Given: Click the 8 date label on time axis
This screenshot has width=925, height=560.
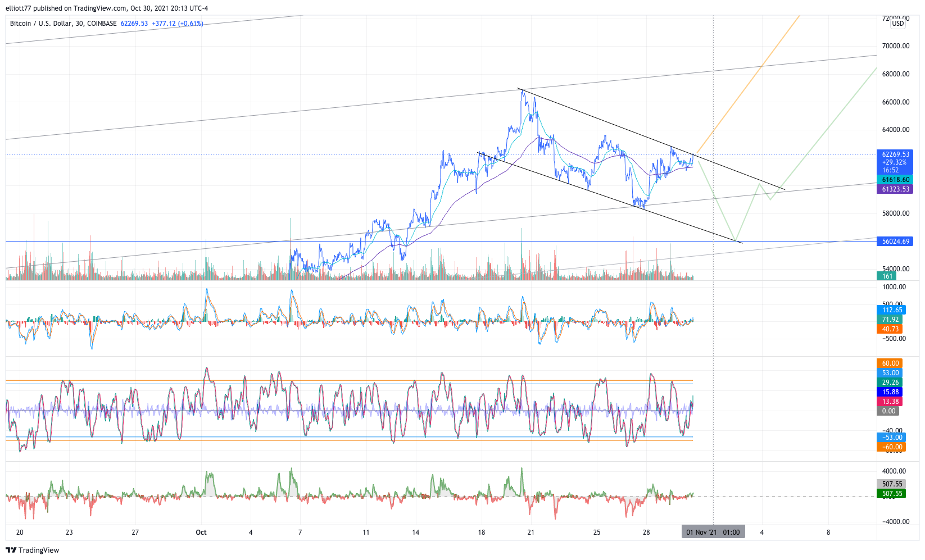Looking at the screenshot, I should (x=828, y=532).
